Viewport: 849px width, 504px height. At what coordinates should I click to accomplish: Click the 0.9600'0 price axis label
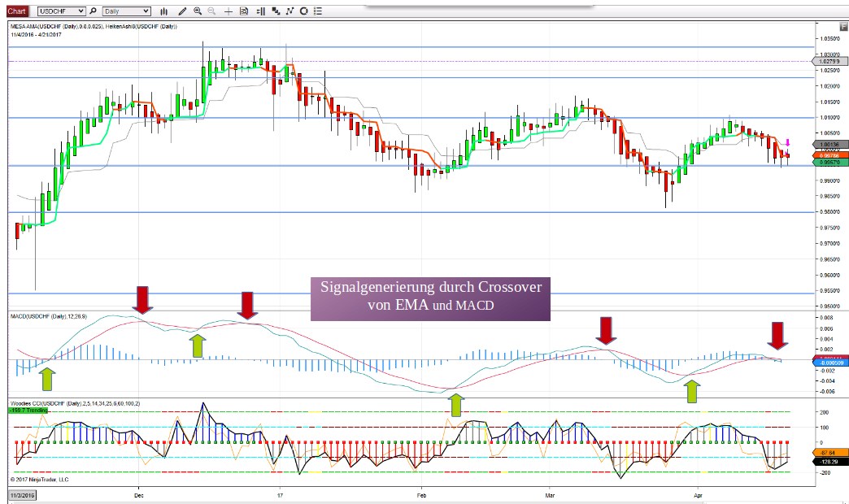tap(829, 275)
